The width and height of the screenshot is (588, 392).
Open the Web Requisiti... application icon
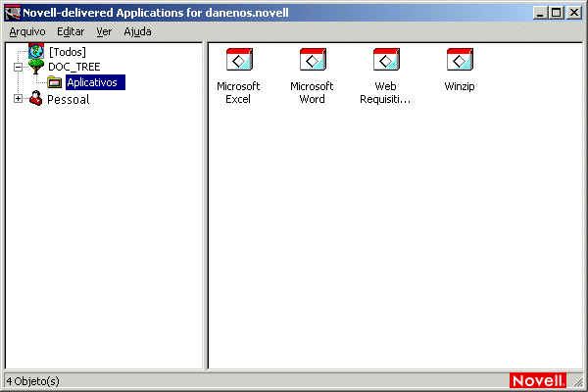[386, 59]
